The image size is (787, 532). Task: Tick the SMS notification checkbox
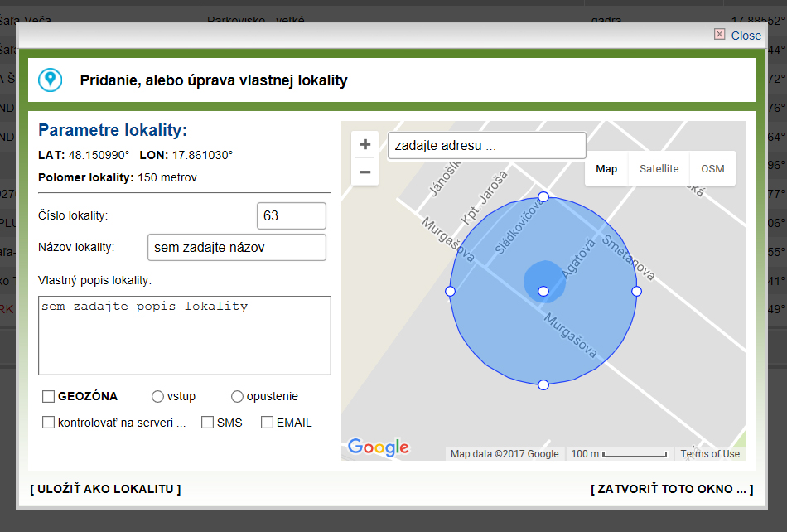207,423
